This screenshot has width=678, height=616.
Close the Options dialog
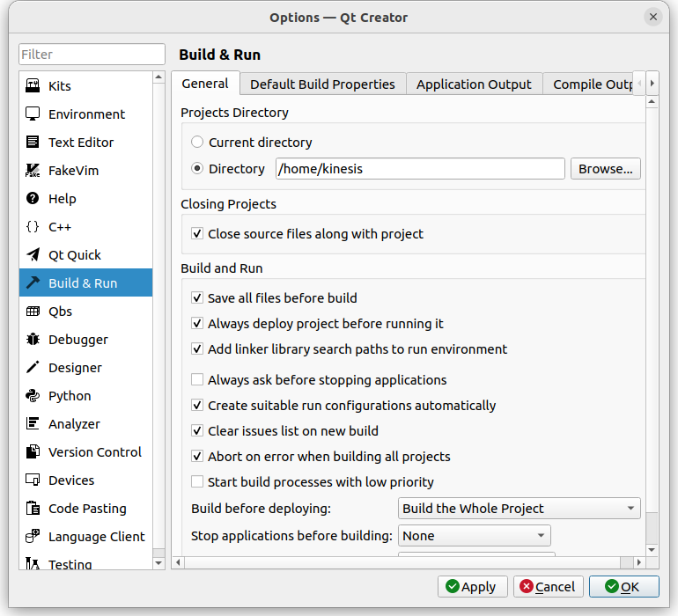pyautogui.click(x=653, y=17)
